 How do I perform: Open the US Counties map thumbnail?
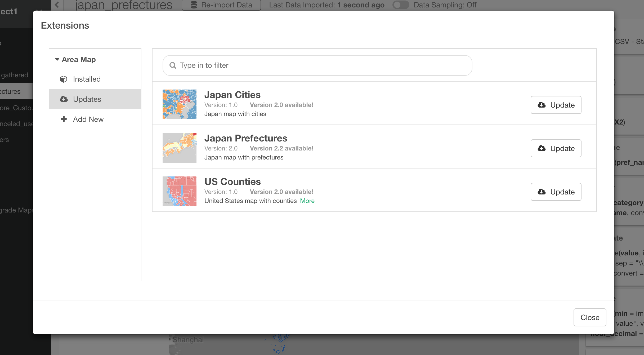pos(180,191)
